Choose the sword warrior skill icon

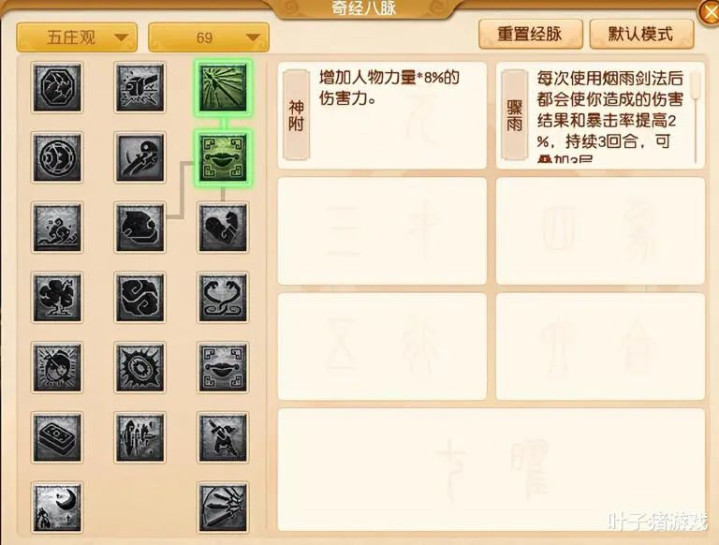tap(223, 437)
